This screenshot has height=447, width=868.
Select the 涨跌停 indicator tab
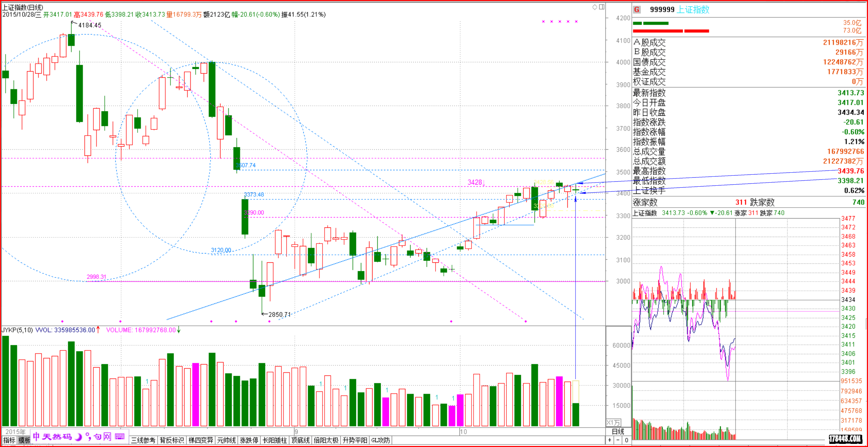pyautogui.click(x=249, y=440)
